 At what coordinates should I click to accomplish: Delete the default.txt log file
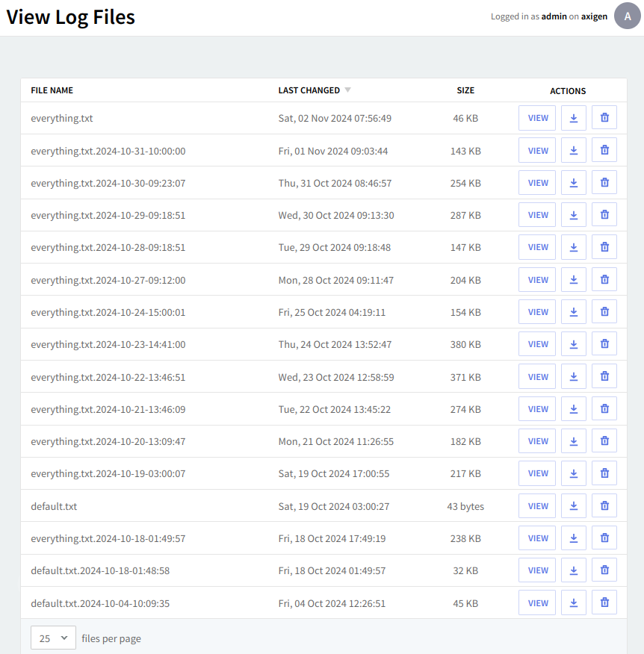click(604, 506)
